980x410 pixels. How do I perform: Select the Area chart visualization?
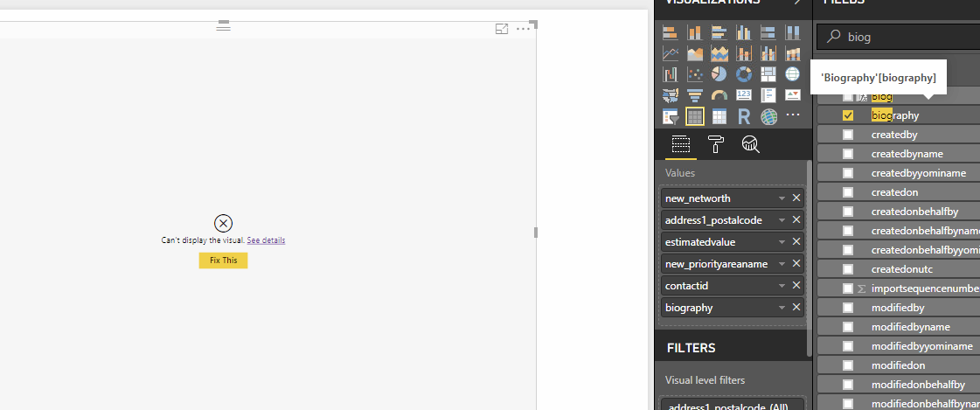(x=694, y=53)
